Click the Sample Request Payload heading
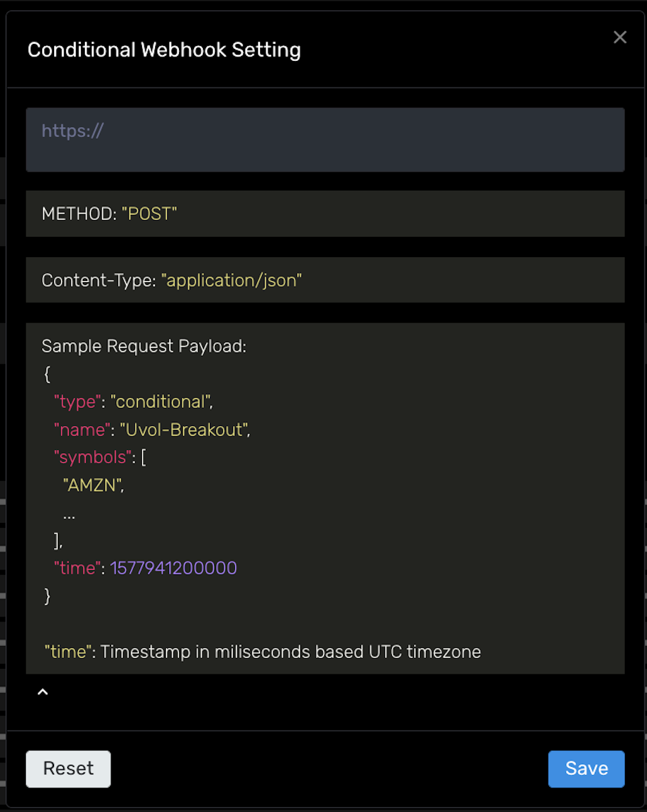The width and height of the screenshot is (647, 812). tap(144, 346)
